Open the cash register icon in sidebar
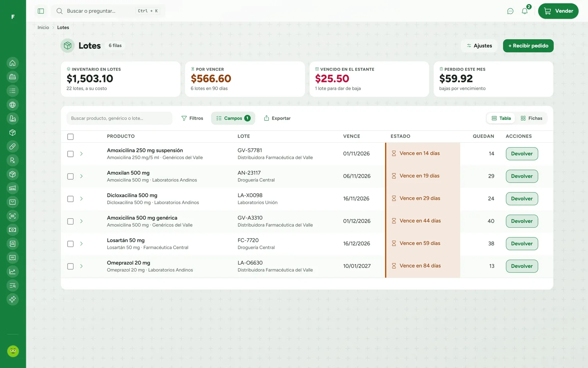Image resolution: width=588 pixels, height=368 pixels. pyautogui.click(x=12, y=77)
